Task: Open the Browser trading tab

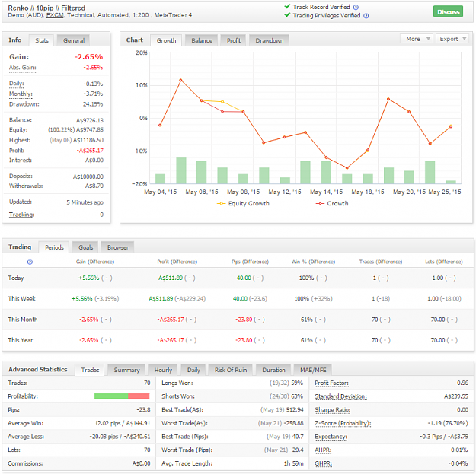Action: coord(118,247)
